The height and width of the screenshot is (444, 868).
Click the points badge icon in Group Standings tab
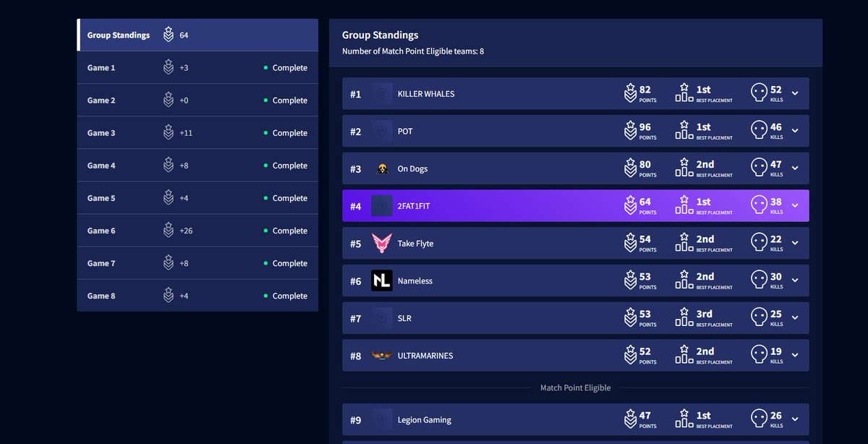click(169, 35)
